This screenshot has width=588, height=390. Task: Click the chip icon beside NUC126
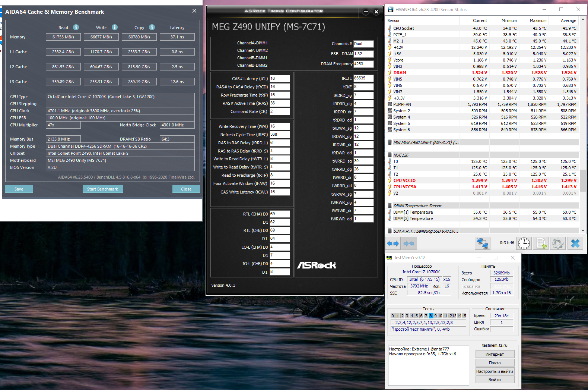[390, 155]
